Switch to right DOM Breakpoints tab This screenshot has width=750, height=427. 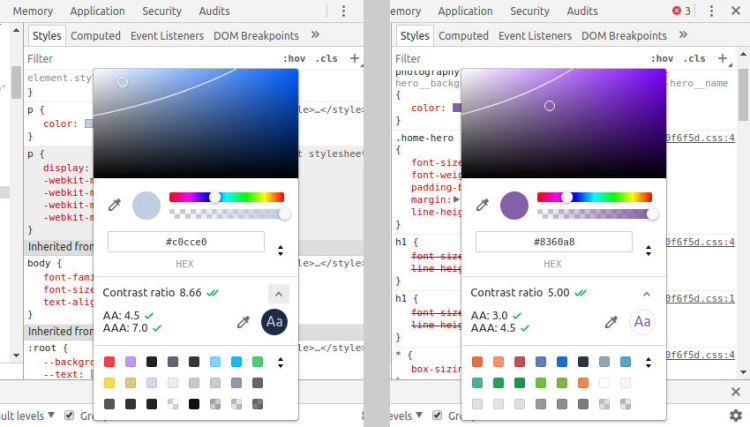[x=624, y=36]
